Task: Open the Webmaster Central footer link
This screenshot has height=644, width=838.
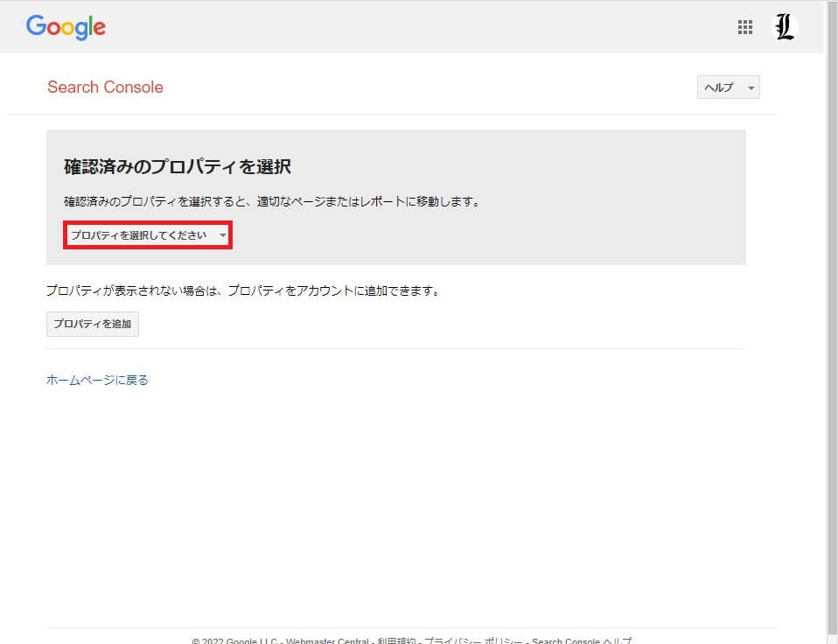Action: point(327,640)
